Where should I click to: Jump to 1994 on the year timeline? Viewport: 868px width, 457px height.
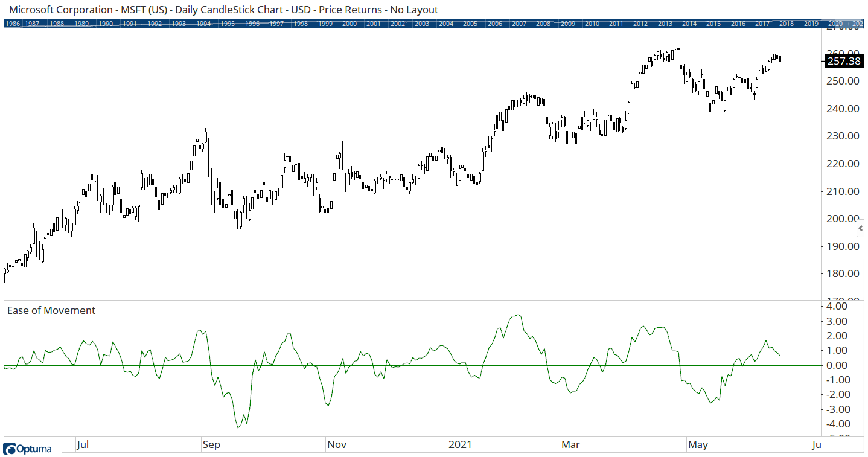pyautogui.click(x=203, y=24)
